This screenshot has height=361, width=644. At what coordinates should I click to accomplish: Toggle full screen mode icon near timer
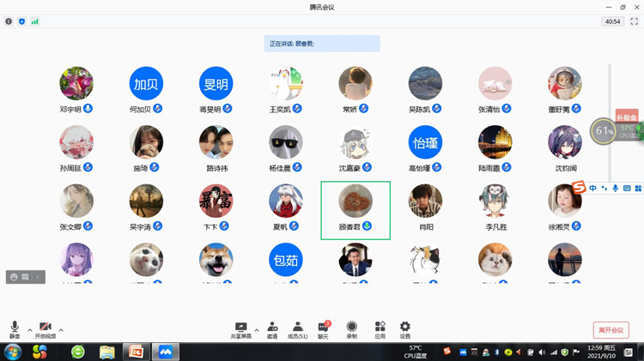pos(635,21)
